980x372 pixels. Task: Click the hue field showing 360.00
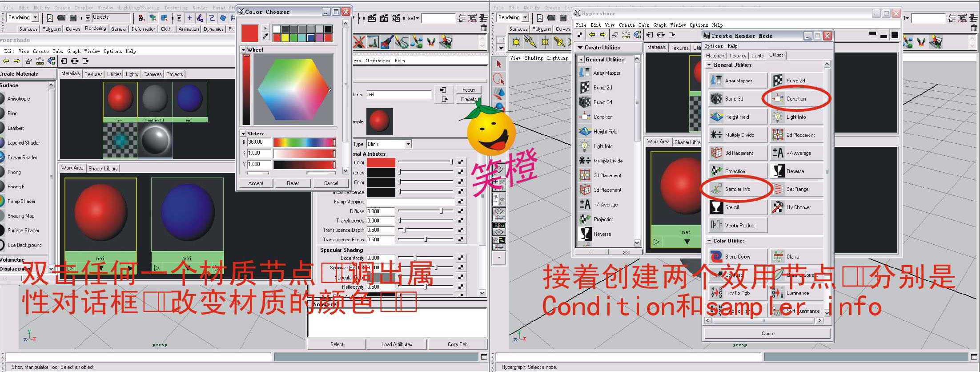pyautogui.click(x=259, y=142)
